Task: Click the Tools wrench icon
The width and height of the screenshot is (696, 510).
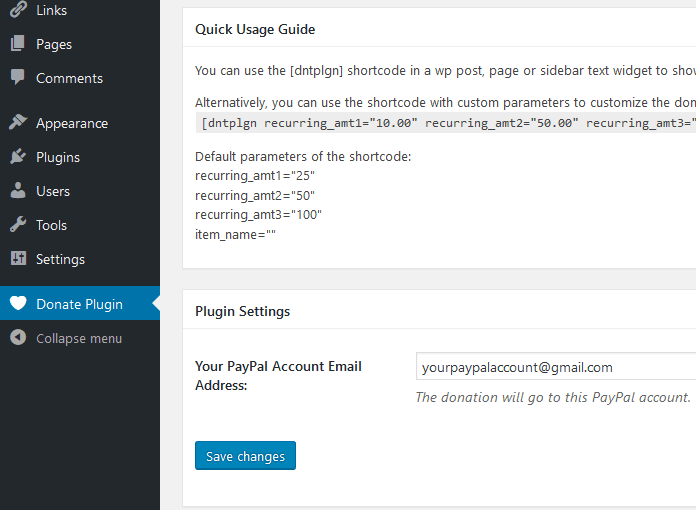Action: coord(18,225)
